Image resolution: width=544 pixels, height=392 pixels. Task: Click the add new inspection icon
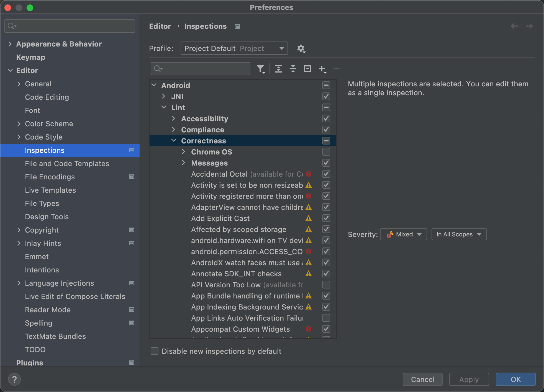point(322,69)
